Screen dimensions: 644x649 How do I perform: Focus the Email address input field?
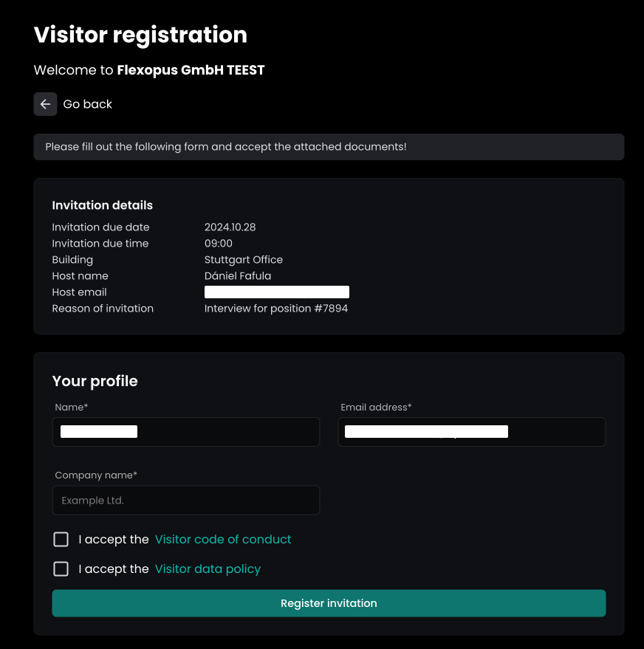click(x=471, y=432)
